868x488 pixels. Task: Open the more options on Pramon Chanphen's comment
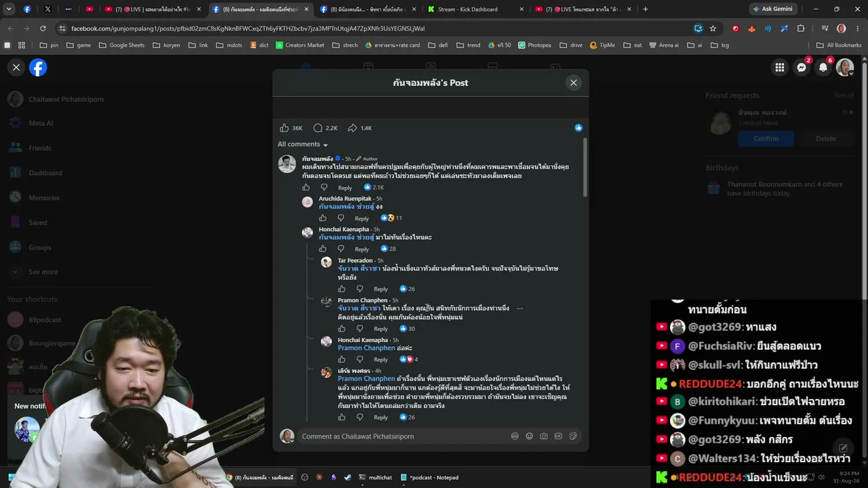click(520, 308)
